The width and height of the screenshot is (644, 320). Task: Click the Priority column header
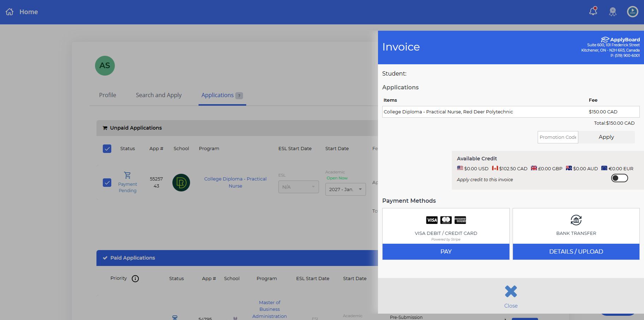tap(119, 278)
